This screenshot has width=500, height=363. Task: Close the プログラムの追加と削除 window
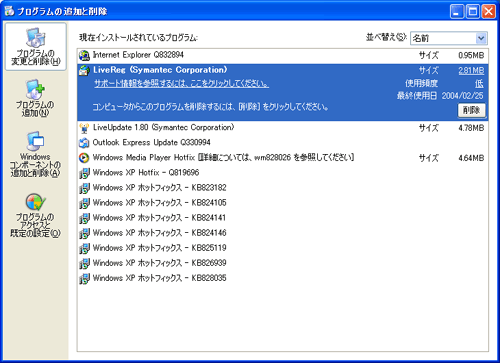click(489, 12)
